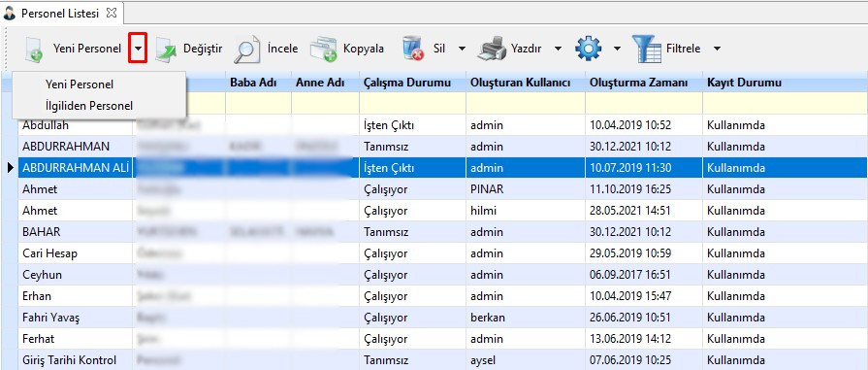Click the date 10.04.2019 10:52
Viewport: 868px width, 370px height.
[630, 125]
